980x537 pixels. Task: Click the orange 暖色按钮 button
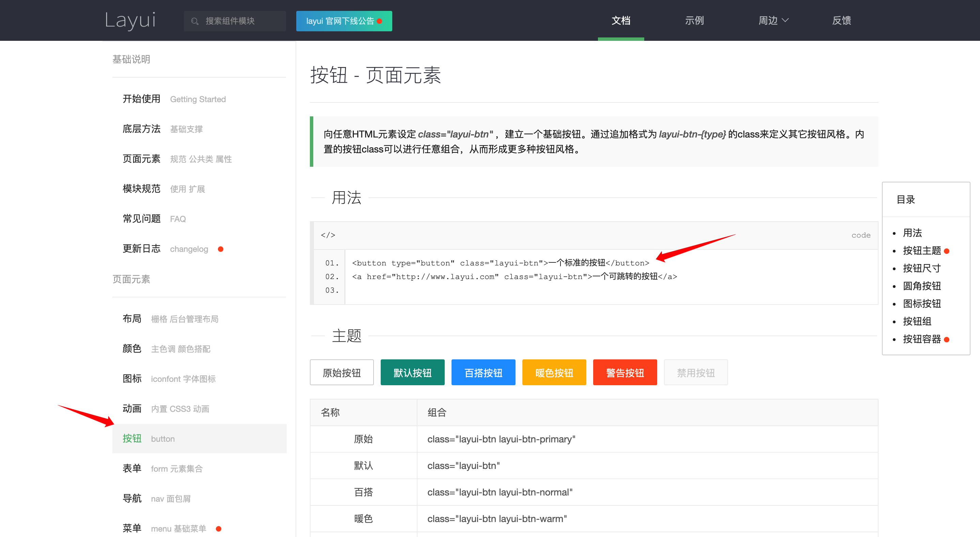coord(554,372)
